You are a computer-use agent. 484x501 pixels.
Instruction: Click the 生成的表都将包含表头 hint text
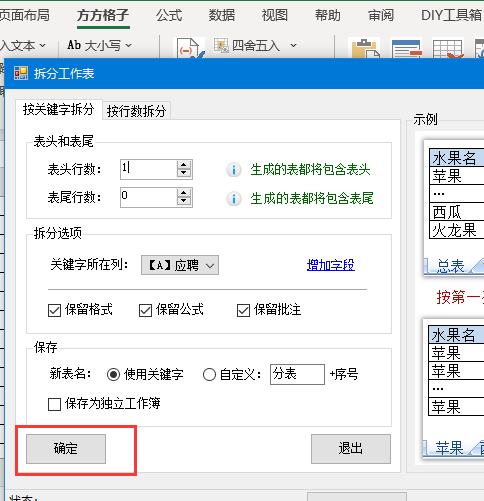click(x=311, y=170)
